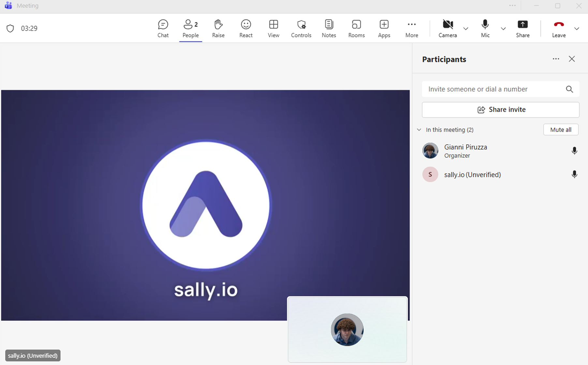The height and width of the screenshot is (365, 588).
Task: Open the Chat panel
Action: coord(163,28)
